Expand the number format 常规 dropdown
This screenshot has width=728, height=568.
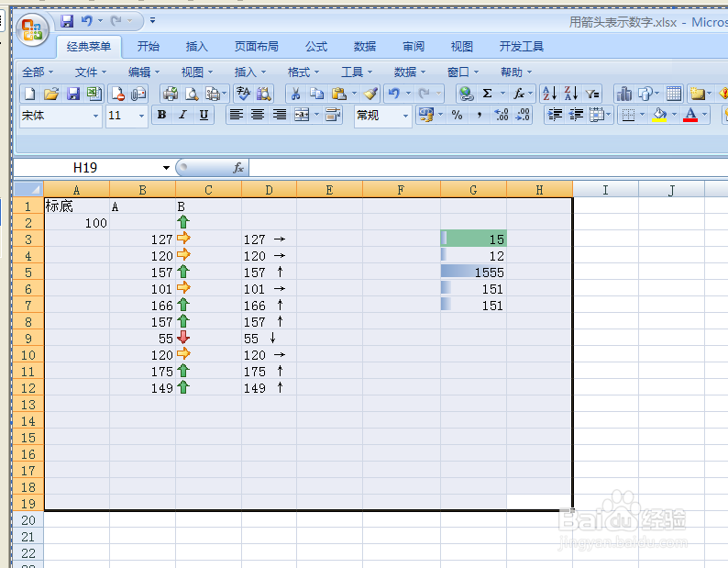405,116
